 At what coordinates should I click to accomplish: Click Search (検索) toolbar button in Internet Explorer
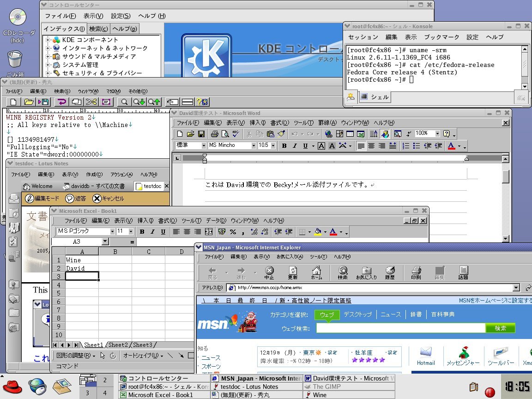tap(343, 273)
